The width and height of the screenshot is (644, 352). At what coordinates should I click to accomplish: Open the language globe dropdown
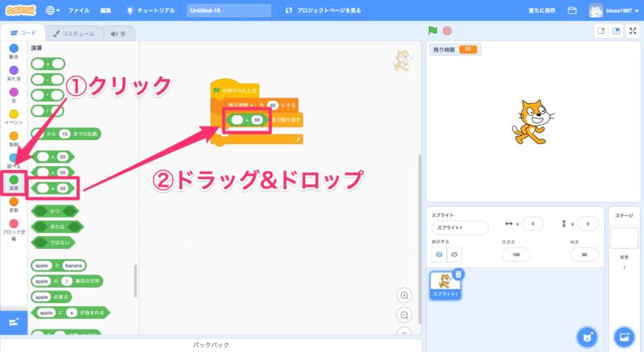(x=54, y=10)
